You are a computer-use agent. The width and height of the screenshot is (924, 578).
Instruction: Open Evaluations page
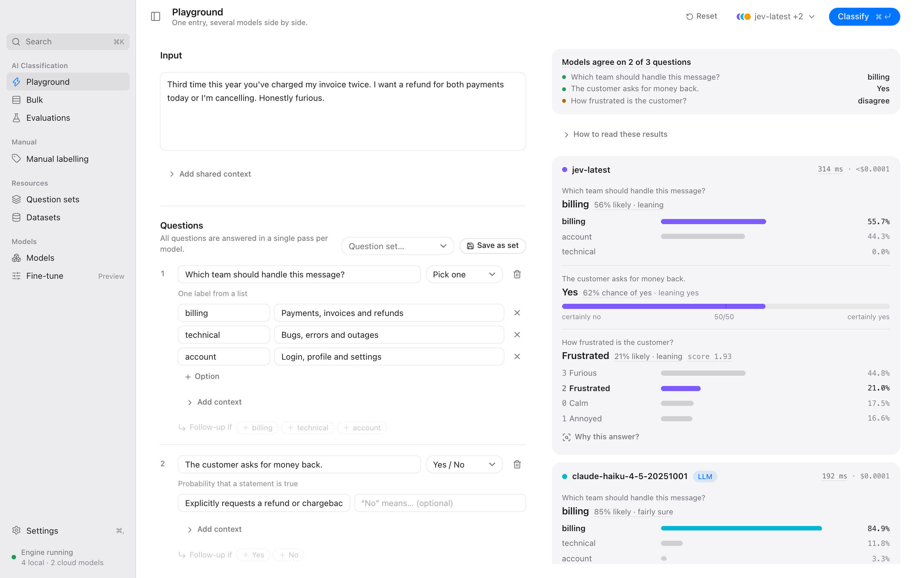pyautogui.click(x=68, y=118)
